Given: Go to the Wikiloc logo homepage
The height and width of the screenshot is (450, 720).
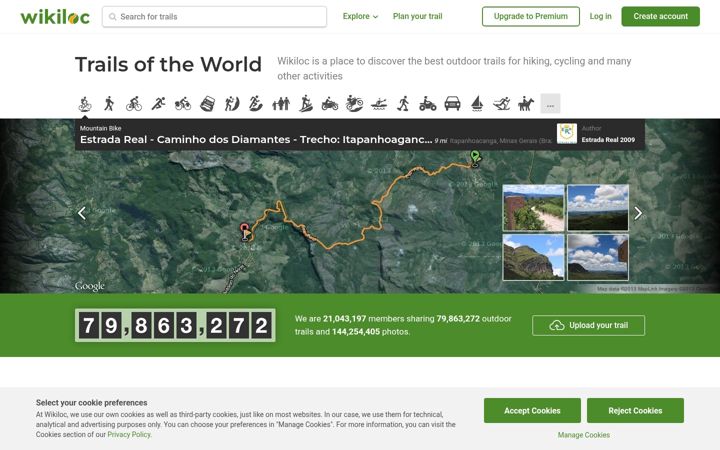Looking at the screenshot, I should tap(55, 17).
